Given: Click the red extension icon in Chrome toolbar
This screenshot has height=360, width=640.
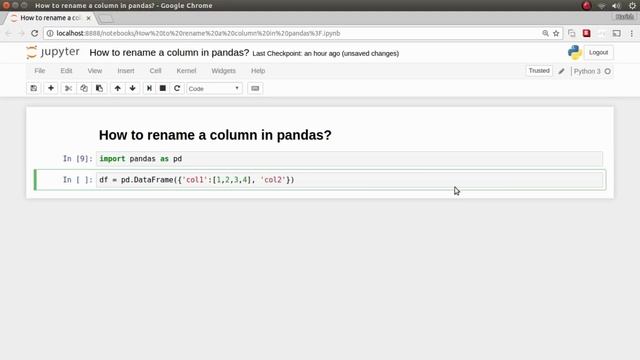Looking at the screenshot, I should [587, 33].
